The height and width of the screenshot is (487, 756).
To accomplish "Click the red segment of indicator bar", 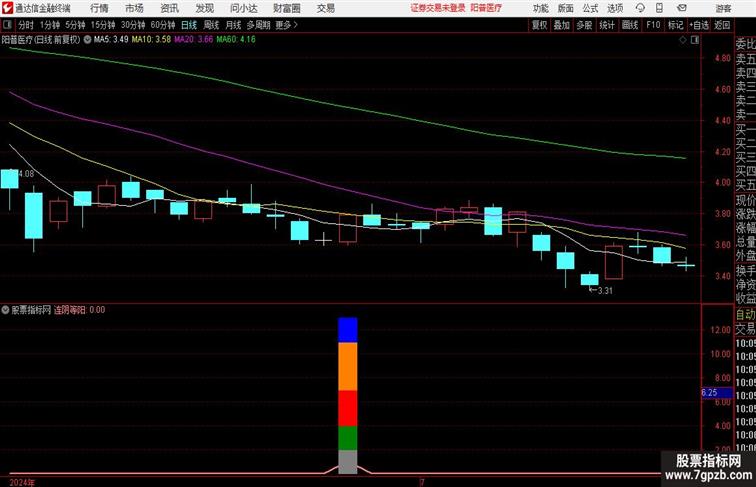I will pos(348,408).
